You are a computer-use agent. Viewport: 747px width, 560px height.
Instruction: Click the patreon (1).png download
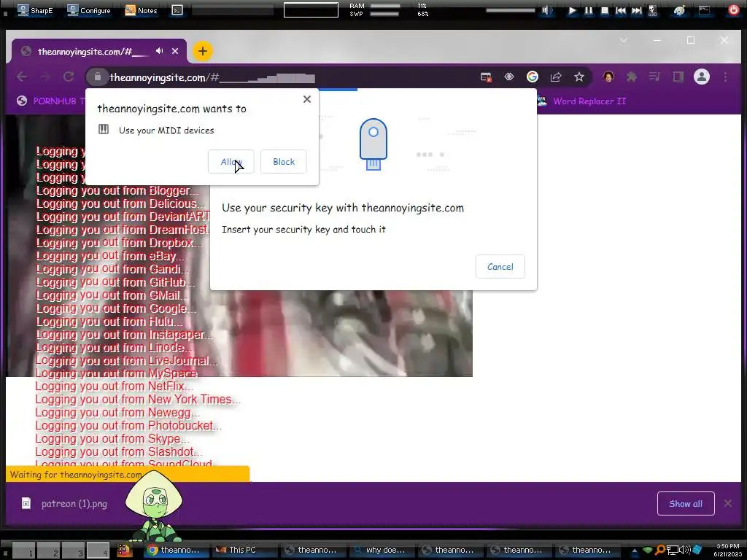(65, 504)
